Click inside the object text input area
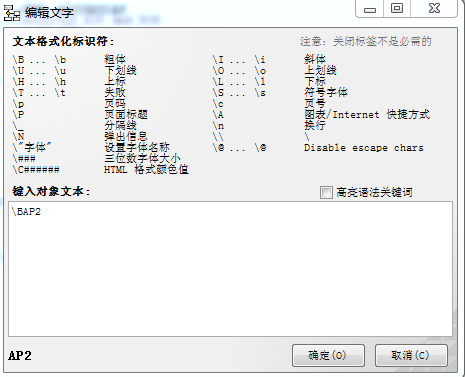The image size is (465, 377). tap(230, 269)
